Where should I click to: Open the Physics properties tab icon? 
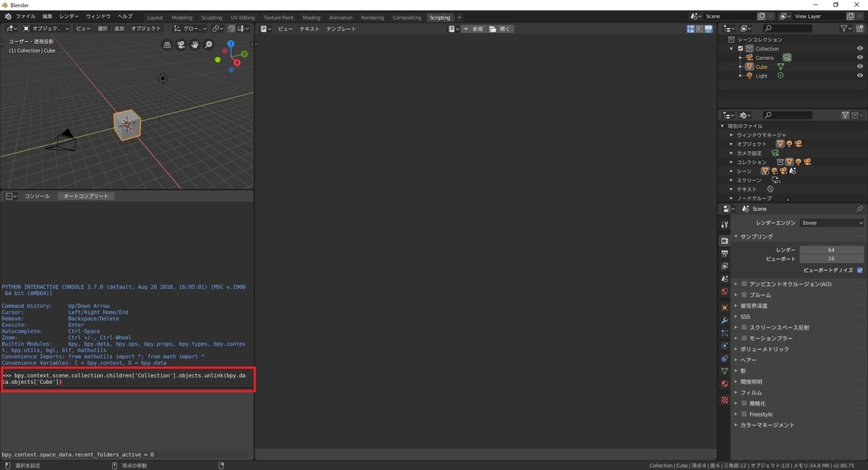click(724, 346)
